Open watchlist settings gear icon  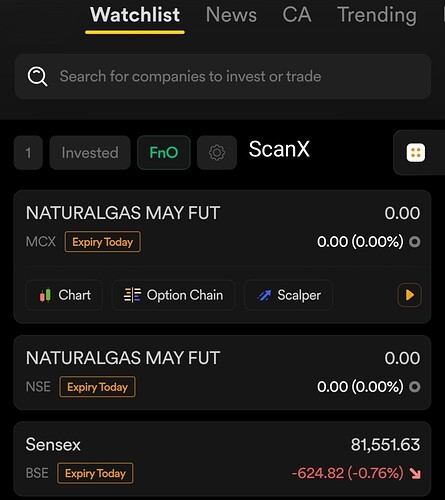coord(217,153)
